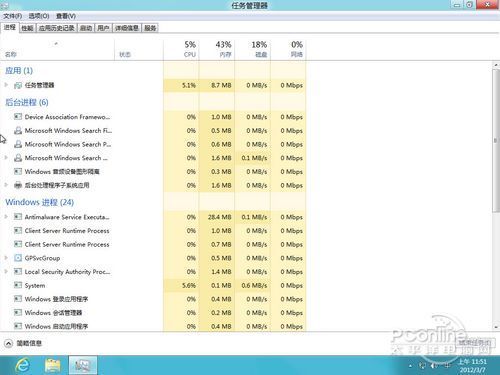The height and width of the screenshot is (375, 500).
Task: Click the scrollbar up arrow
Action: coord(496,65)
